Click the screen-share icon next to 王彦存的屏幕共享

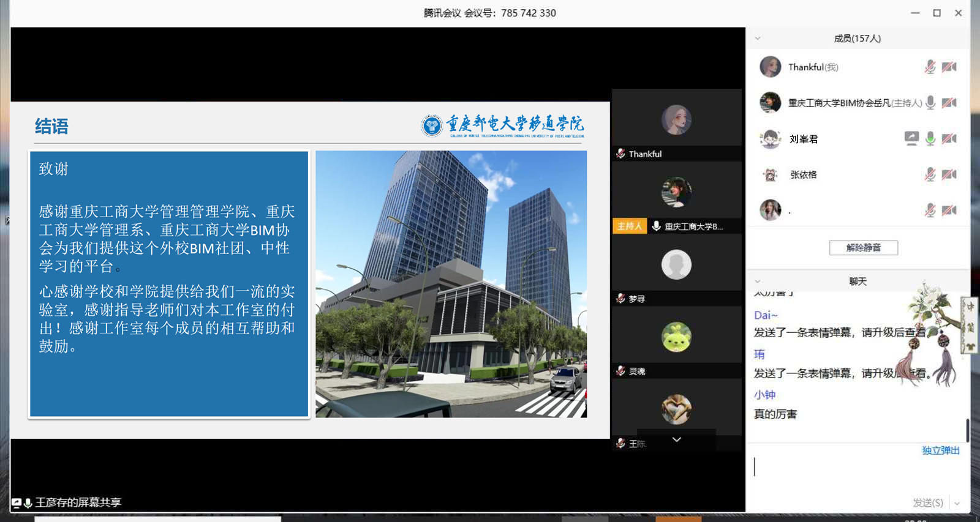pyautogui.click(x=17, y=503)
